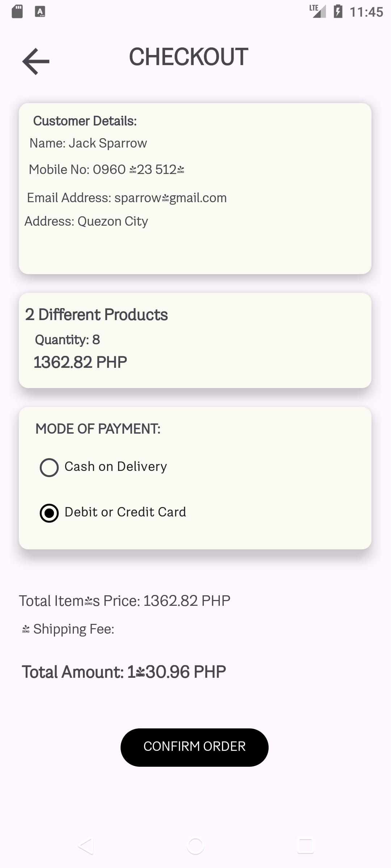Viewport: 391px width, 868px height.
Task: Tap the LTE signal icon
Action: (x=318, y=12)
